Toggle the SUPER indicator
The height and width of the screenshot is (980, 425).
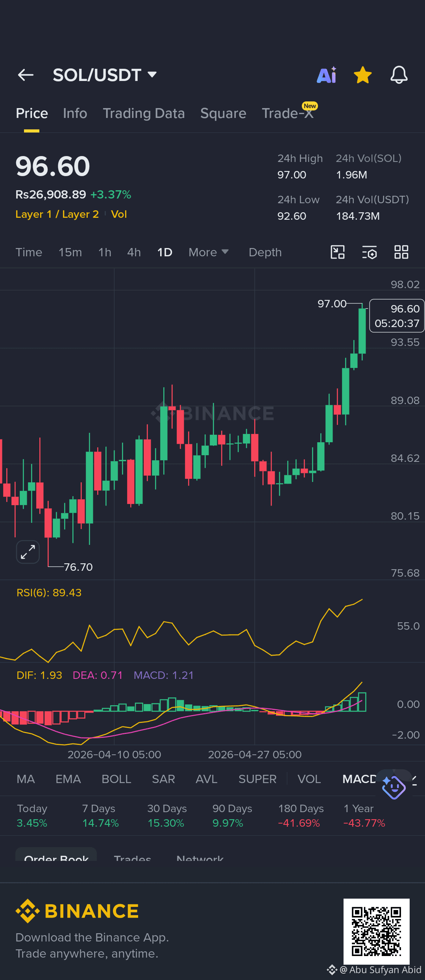(x=257, y=779)
